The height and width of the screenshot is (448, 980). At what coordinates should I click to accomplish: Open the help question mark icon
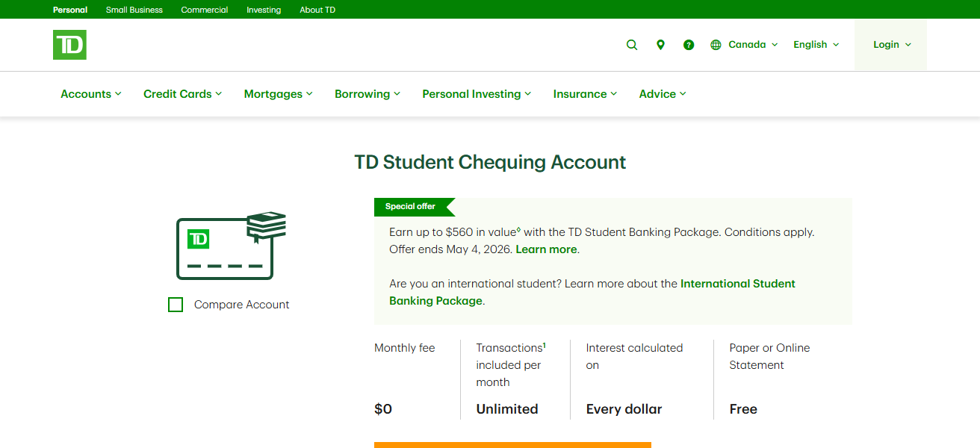[x=688, y=45]
